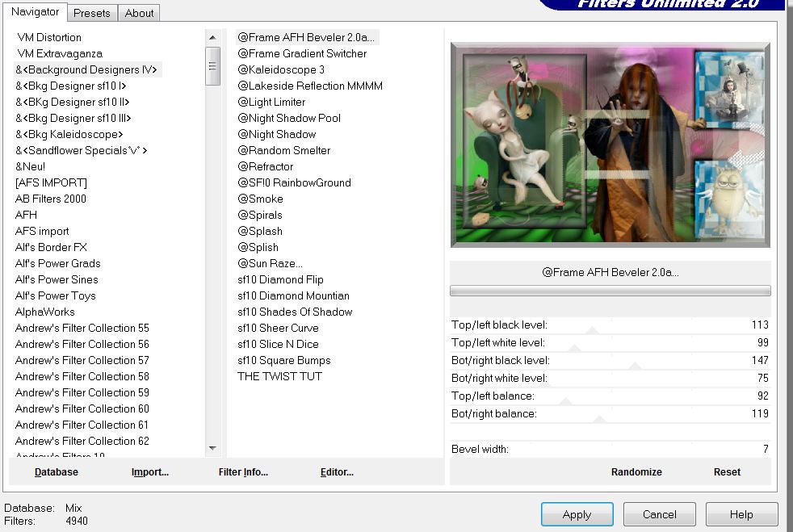
Task: Select &<BKg Designer sf10 II> category
Action: (x=73, y=103)
